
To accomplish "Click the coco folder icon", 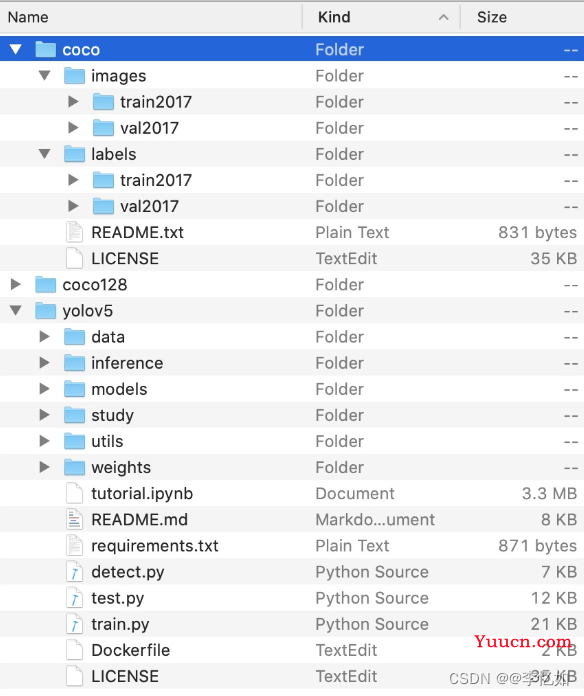I will 45,49.
